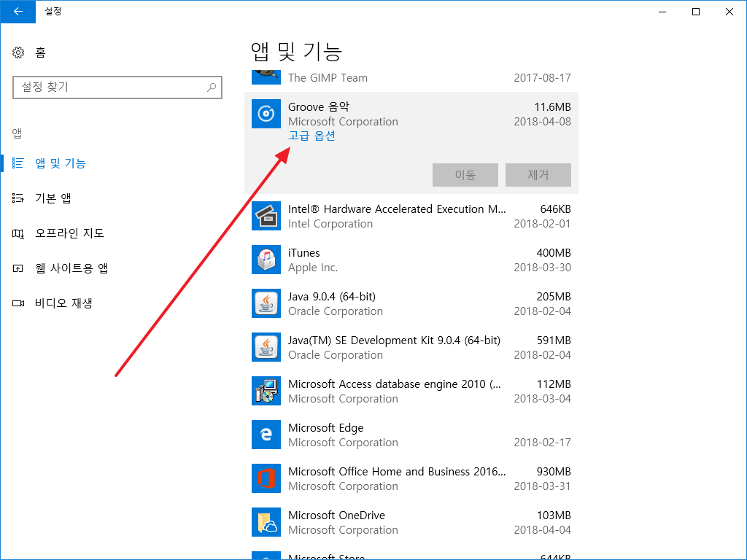Screen dimensions: 747x560
Task: Maximize the Settings window
Action: coord(696,12)
